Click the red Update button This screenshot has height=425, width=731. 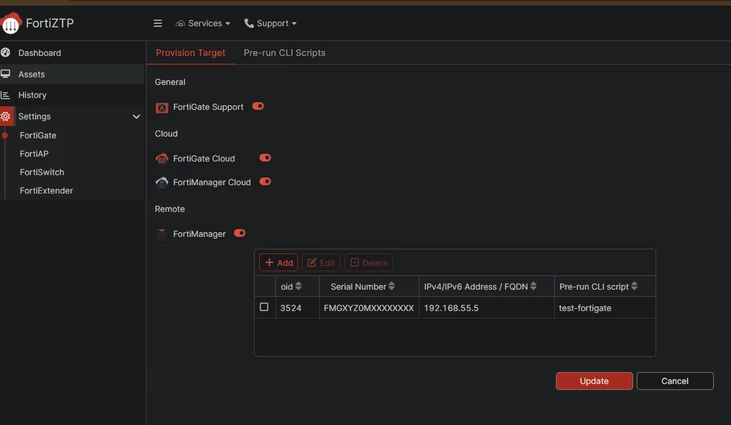pyautogui.click(x=594, y=381)
